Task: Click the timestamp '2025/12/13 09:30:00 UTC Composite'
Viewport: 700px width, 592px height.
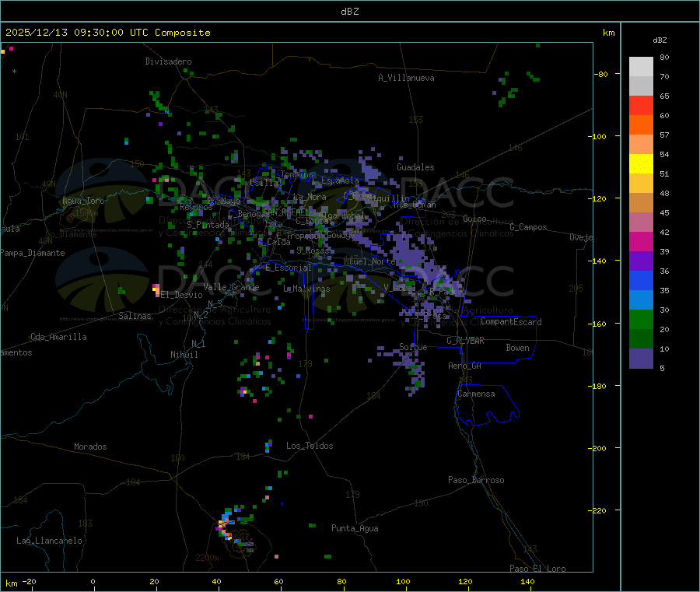Action: 107,33
